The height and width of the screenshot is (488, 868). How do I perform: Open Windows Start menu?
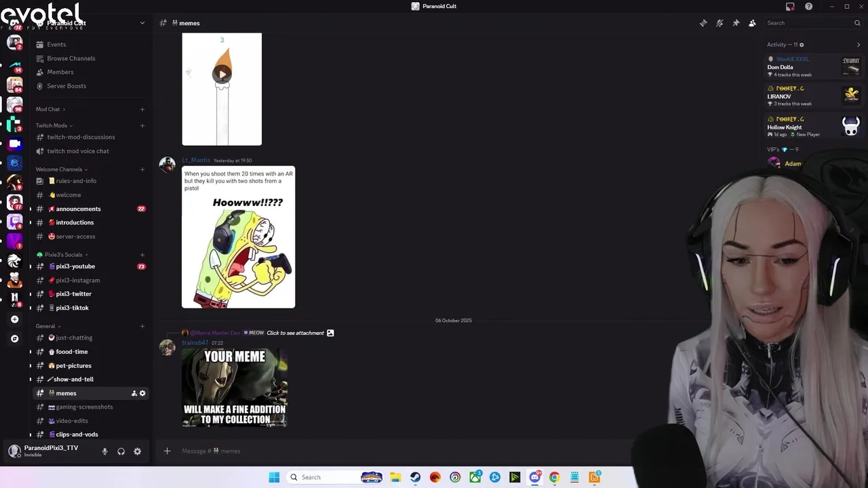point(274,477)
